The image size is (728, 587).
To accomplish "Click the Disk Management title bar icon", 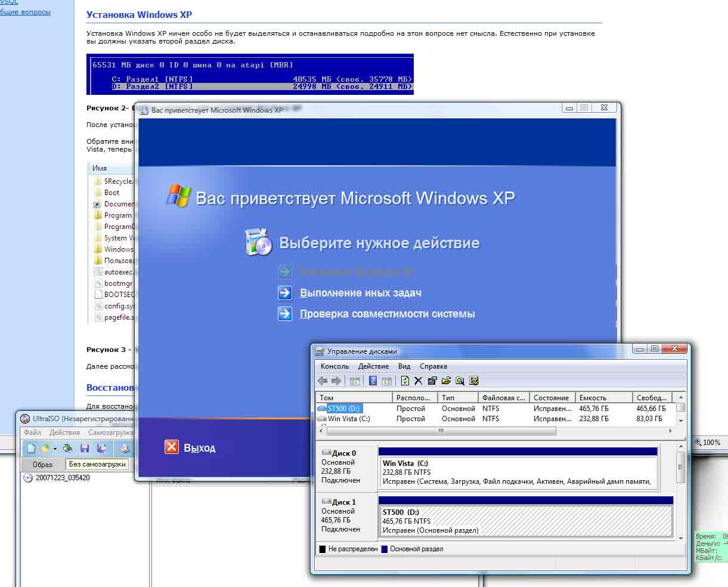I will (x=320, y=351).
